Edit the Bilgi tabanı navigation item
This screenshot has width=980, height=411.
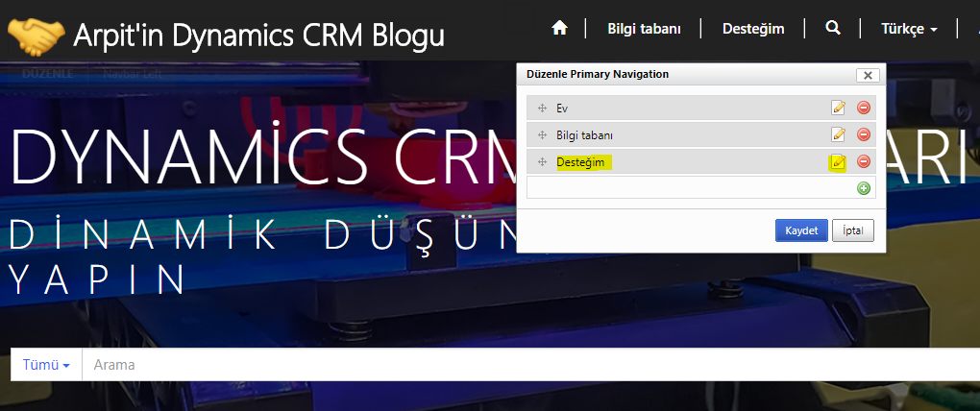point(838,134)
